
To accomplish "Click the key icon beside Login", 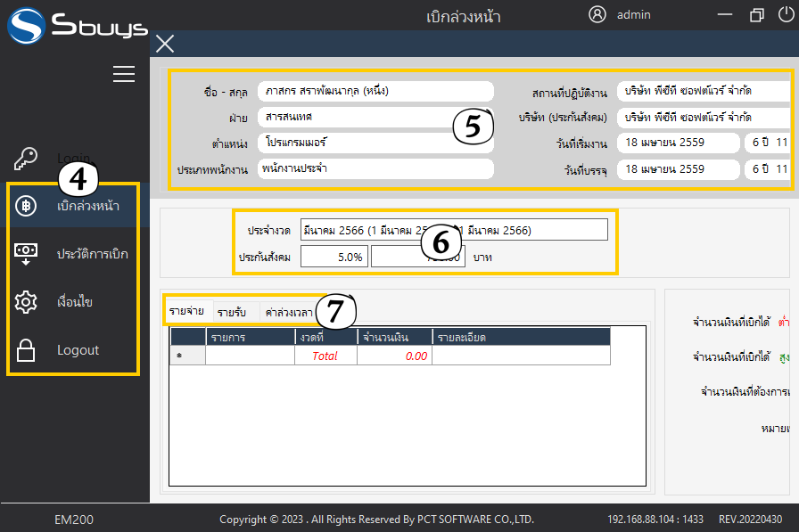I will click(27, 159).
